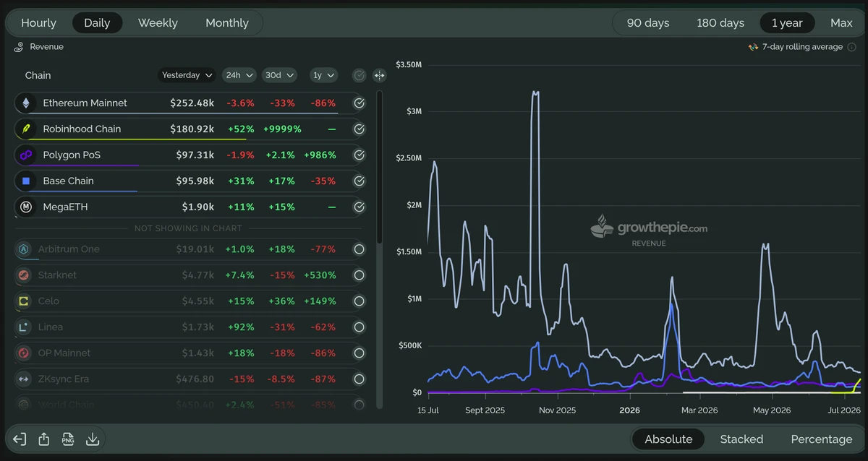Click the Nov 2025 axis label
Viewport: 868px width, 461px height.
point(557,410)
